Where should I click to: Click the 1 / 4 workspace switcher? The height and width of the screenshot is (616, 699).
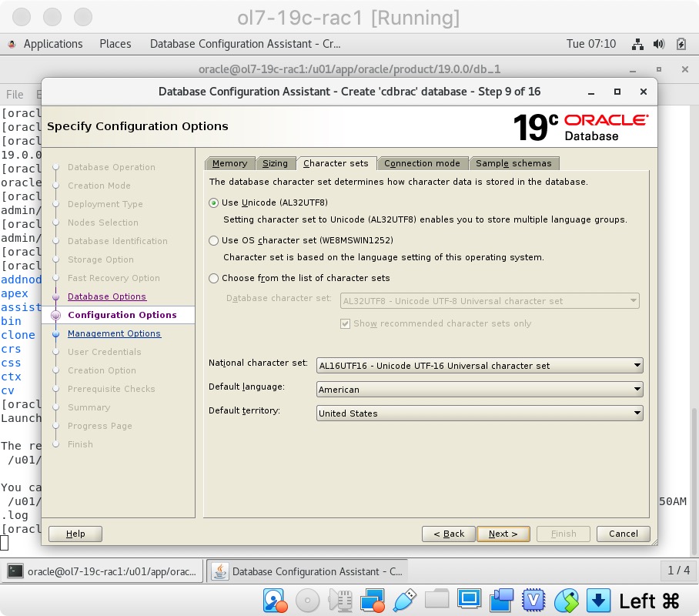pyautogui.click(x=678, y=571)
